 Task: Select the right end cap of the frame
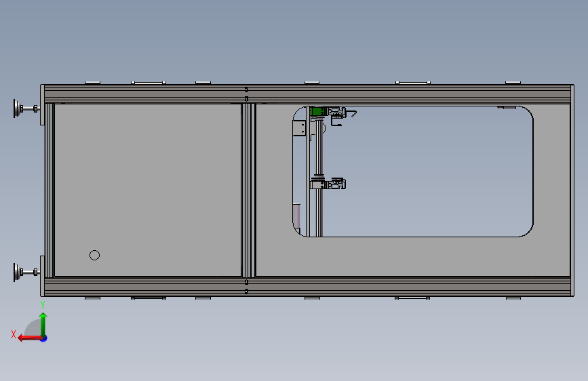pyautogui.click(x=572, y=190)
